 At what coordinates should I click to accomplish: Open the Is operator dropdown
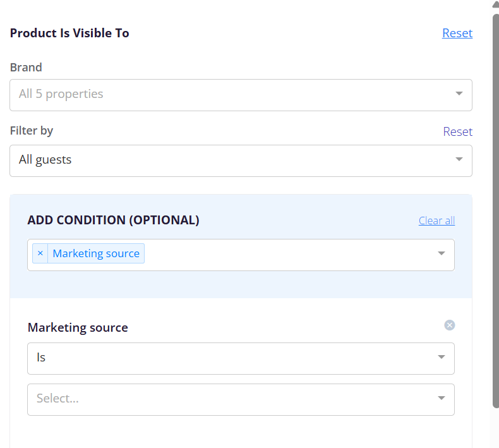(241, 358)
